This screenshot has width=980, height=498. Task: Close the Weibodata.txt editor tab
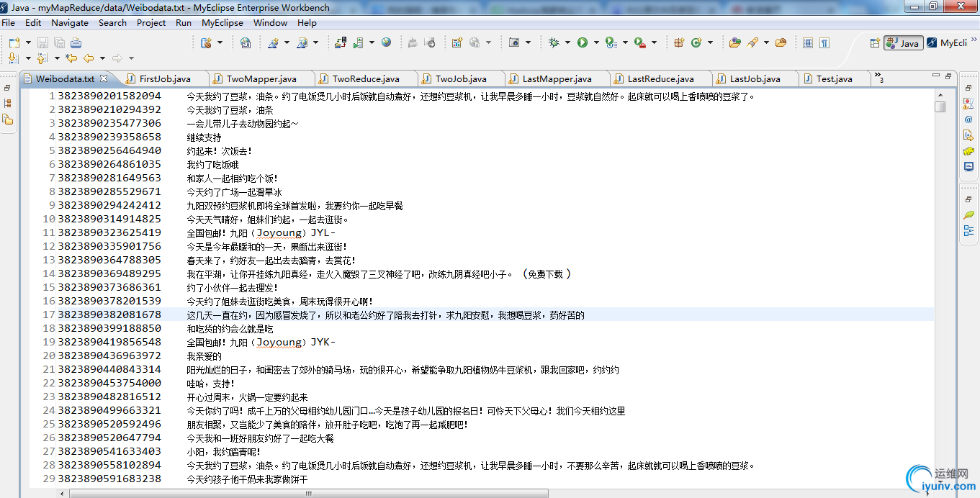[103, 78]
